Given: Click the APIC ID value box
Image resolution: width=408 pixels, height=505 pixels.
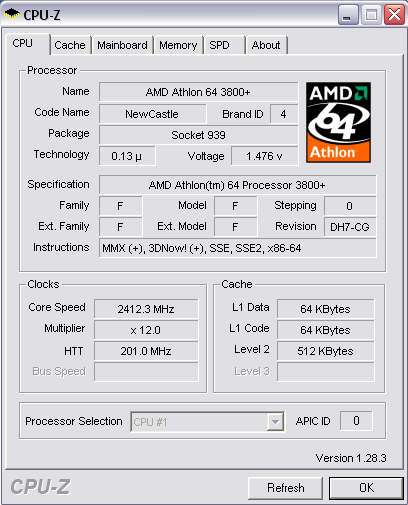Looking at the screenshot, I should 356,421.
